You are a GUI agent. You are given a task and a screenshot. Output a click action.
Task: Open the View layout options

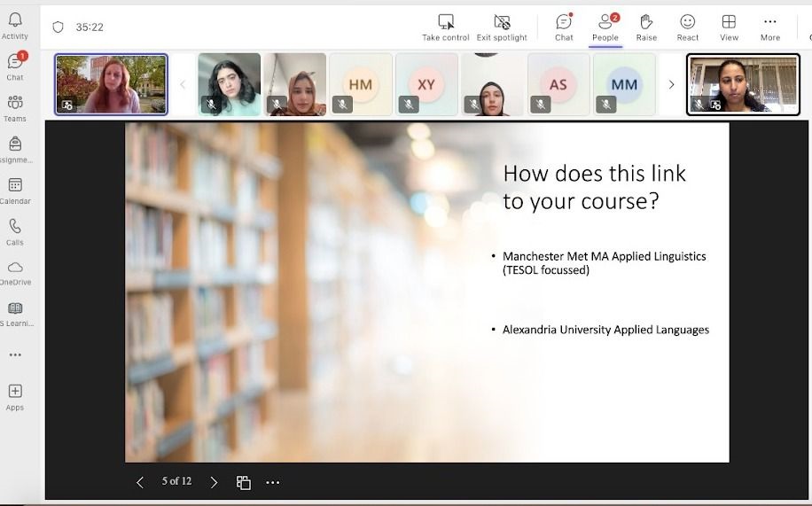(729, 27)
